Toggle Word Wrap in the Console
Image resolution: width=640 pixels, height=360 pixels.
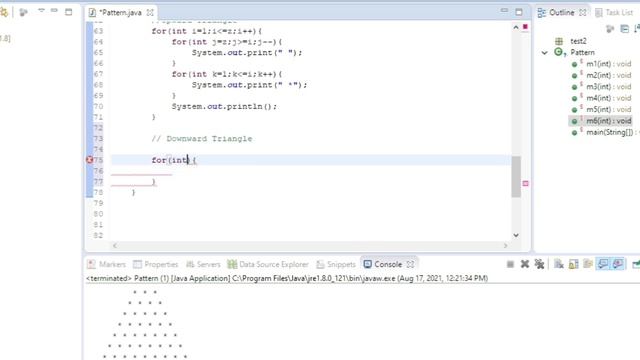click(x=588, y=264)
